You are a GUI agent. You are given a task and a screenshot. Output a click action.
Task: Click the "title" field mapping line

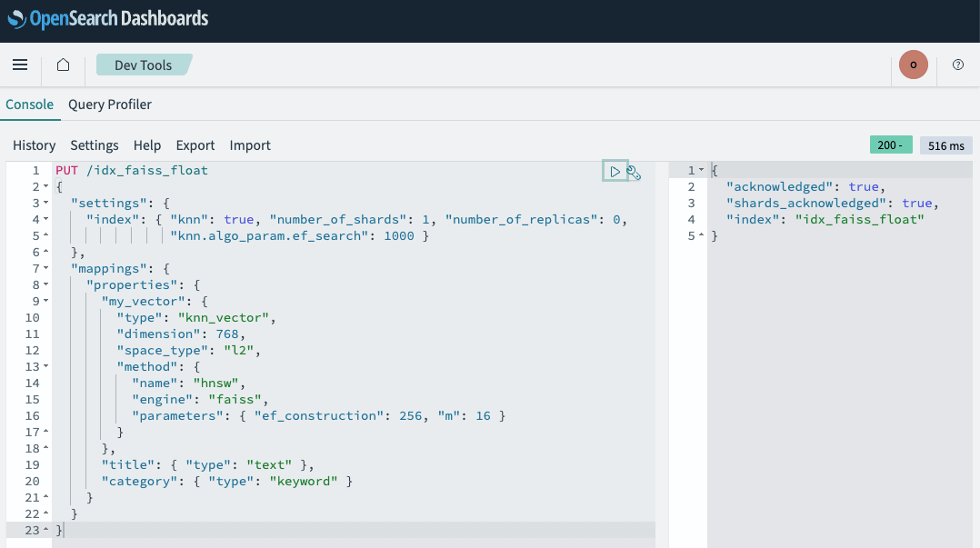coord(208,464)
